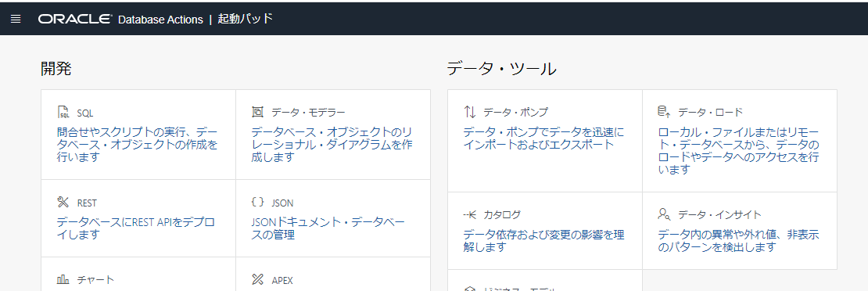Screen dimensions: 868x291
Task: Click the データ・ツール section heading
Action: pos(501,69)
